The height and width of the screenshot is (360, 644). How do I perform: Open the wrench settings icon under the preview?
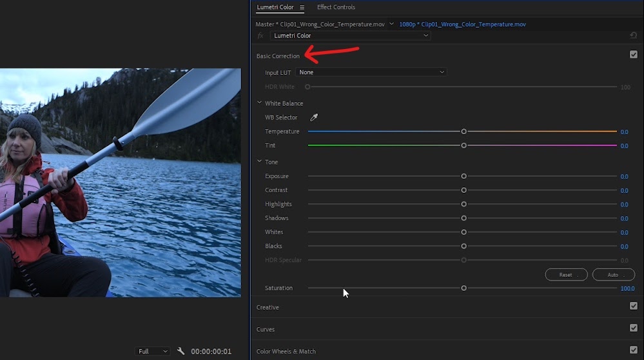click(181, 351)
